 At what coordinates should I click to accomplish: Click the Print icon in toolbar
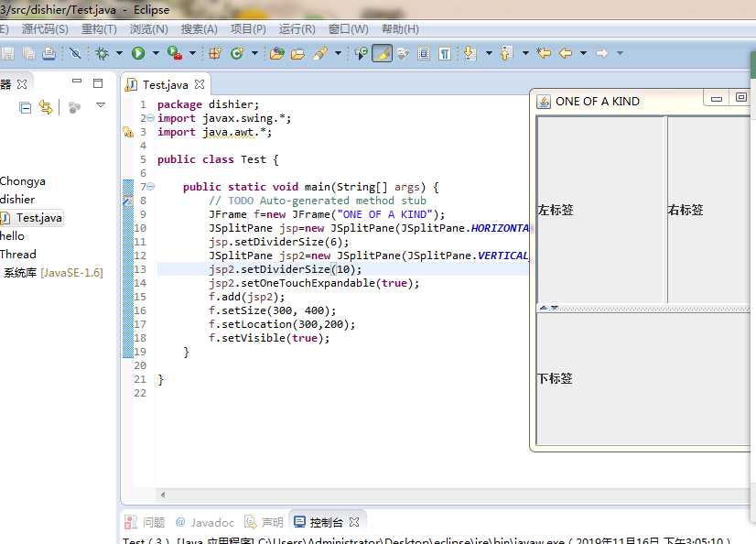point(49,53)
